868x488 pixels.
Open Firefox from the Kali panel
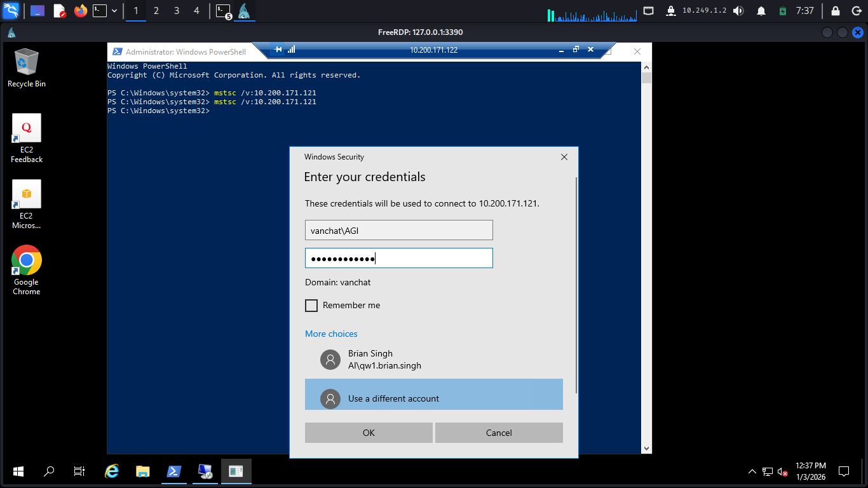pyautogui.click(x=80, y=11)
